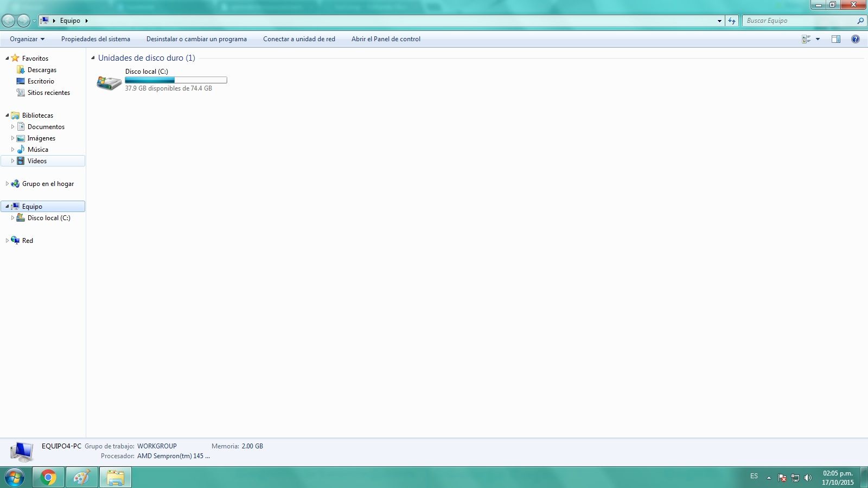The height and width of the screenshot is (488, 868).
Task: Launch Google Chrome from the taskbar
Action: click(48, 477)
